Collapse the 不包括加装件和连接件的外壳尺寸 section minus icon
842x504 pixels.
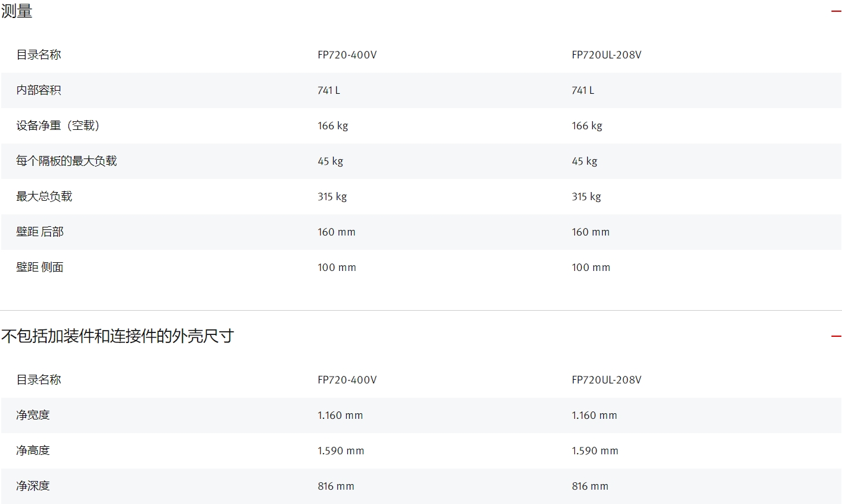click(836, 336)
